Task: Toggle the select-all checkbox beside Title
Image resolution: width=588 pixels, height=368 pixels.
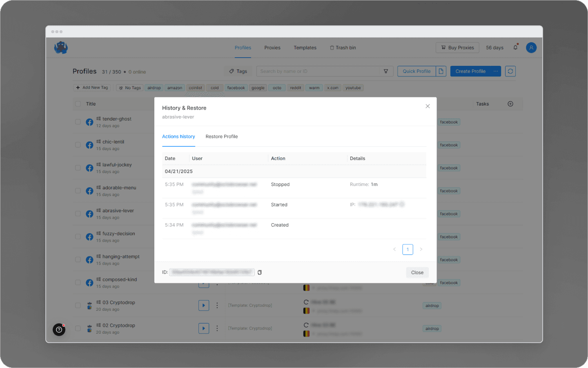Action: pyautogui.click(x=78, y=104)
